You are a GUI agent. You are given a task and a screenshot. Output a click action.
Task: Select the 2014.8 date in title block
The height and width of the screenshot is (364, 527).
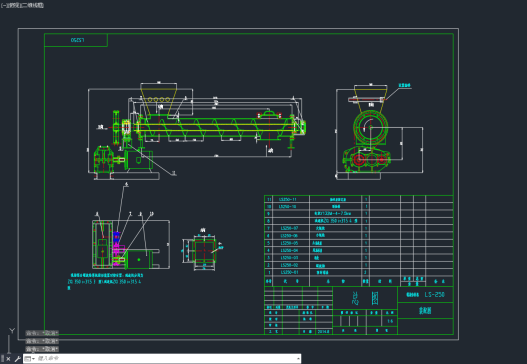coord(324,331)
